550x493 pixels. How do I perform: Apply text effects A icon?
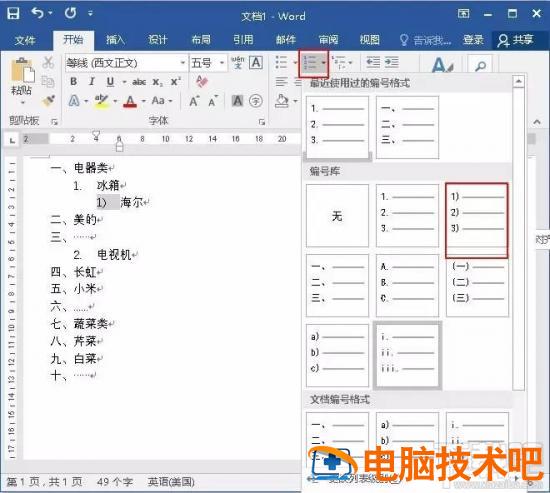click(74, 101)
